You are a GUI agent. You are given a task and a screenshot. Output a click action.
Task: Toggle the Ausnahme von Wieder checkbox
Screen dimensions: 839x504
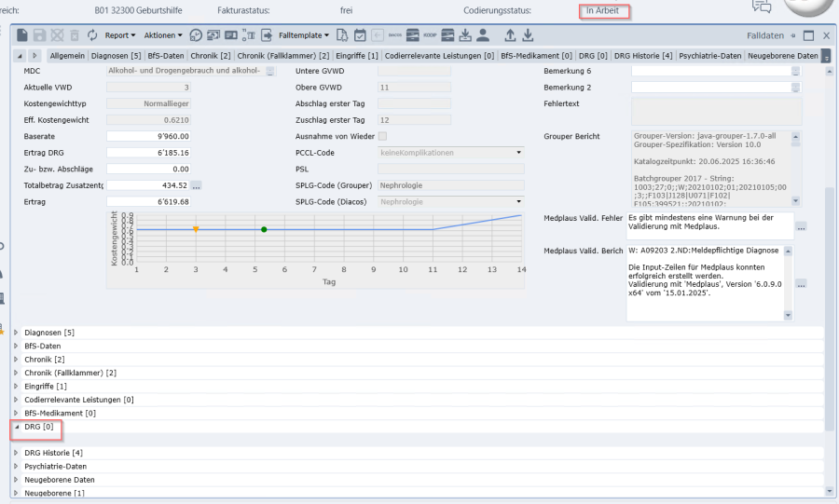[x=382, y=136]
